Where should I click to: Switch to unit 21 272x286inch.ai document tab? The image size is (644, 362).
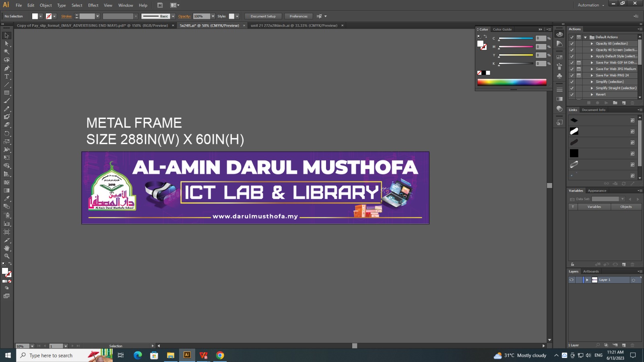tap(294, 25)
